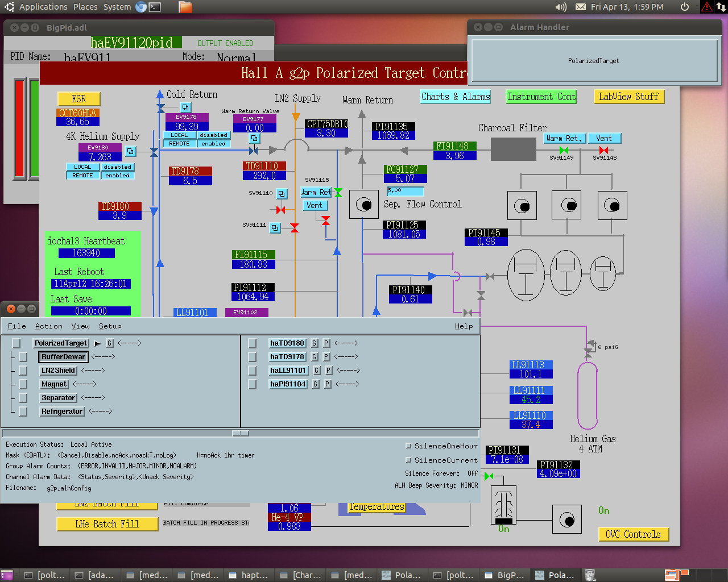This screenshot has width=728, height=582.
Task: Launch Chrome from the top panel
Action: coord(140,7)
